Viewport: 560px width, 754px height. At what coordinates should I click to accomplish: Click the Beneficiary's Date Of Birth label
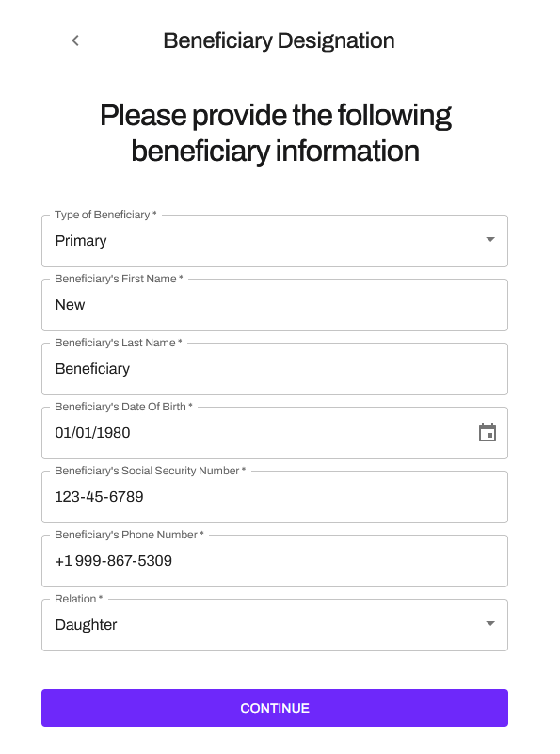pyautogui.click(x=123, y=407)
